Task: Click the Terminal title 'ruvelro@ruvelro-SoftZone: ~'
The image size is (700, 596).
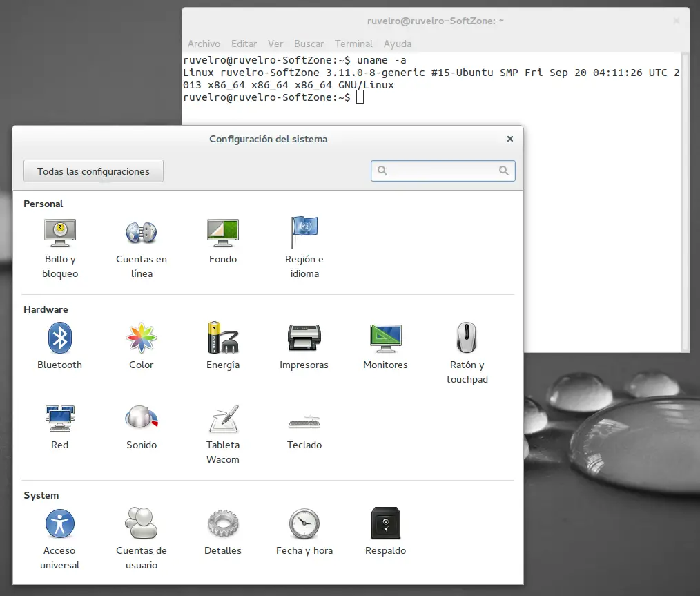Action: click(x=436, y=21)
